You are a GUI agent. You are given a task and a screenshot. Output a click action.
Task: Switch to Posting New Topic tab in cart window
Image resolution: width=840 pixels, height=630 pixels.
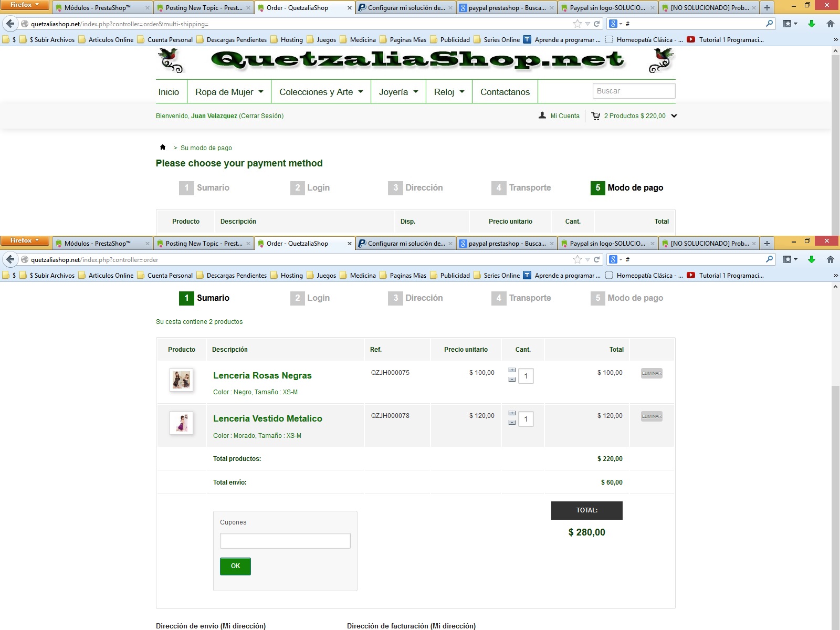tap(204, 244)
